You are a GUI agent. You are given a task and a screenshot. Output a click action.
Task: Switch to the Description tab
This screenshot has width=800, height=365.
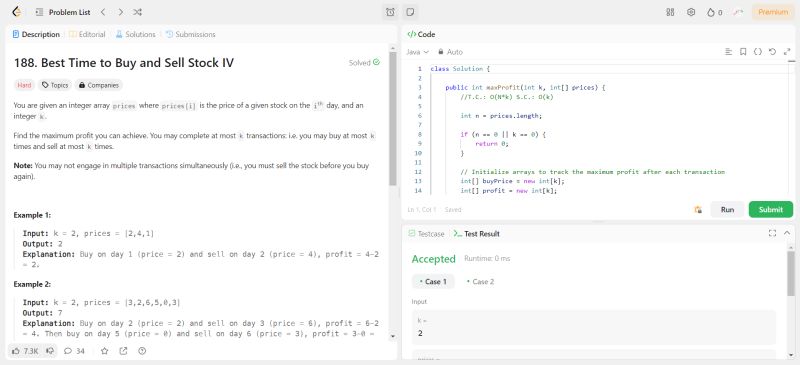(x=36, y=34)
